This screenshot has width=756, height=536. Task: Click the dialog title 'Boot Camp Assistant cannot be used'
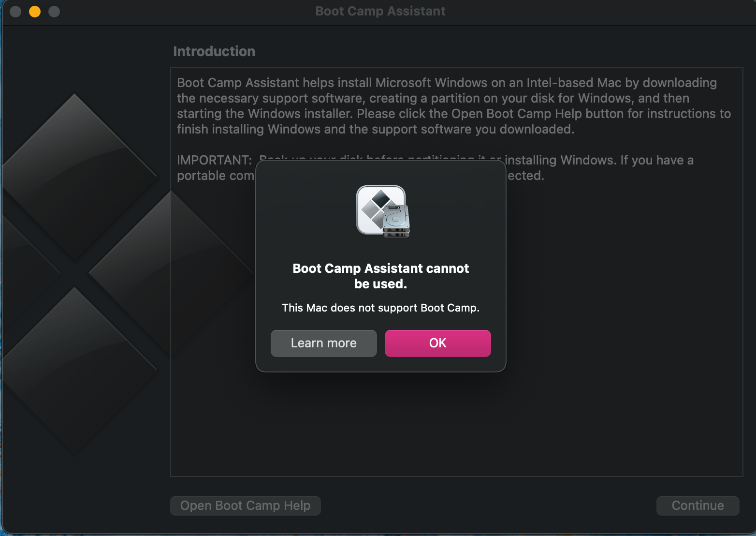coord(380,276)
